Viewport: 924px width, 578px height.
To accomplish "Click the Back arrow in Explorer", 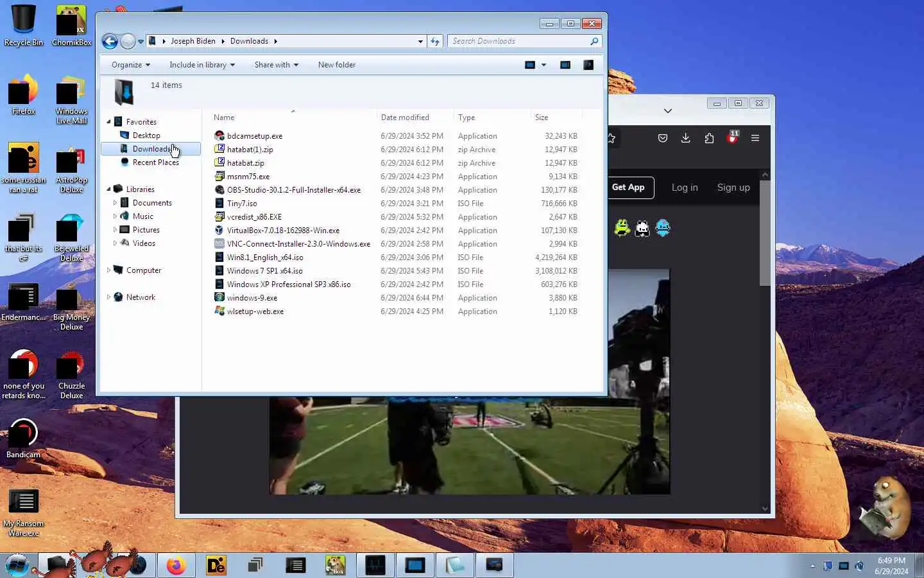I will pyautogui.click(x=110, y=41).
